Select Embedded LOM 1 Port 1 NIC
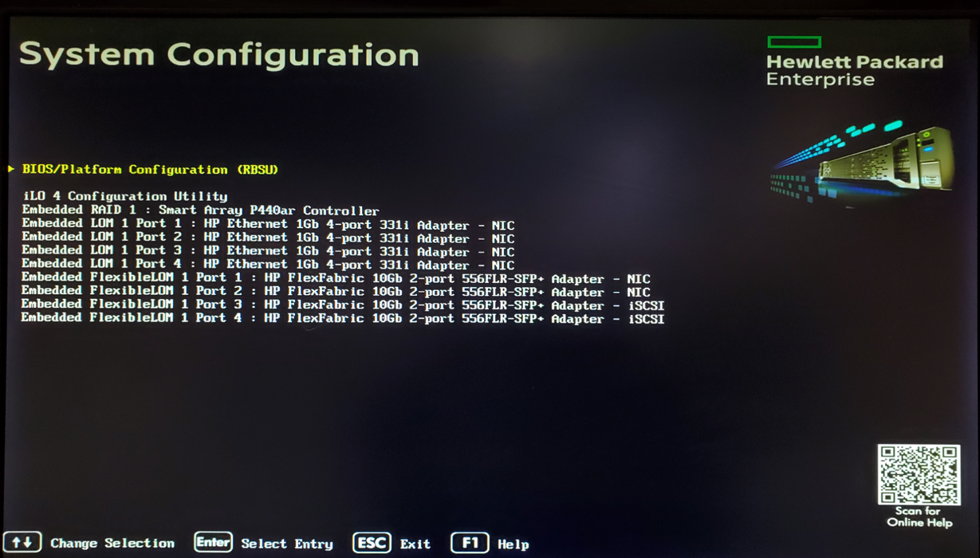Screen dimensions: 980x558 tap(268, 225)
